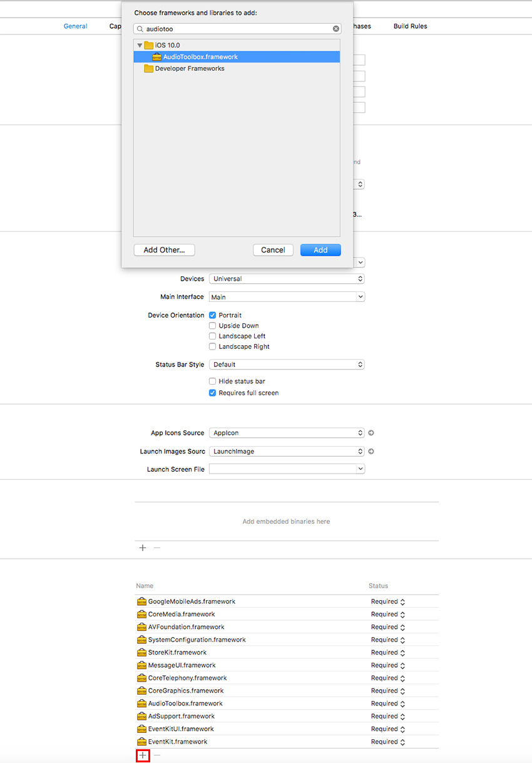The width and height of the screenshot is (532, 763).
Task: Switch to the General tab
Action: coord(75,26)
